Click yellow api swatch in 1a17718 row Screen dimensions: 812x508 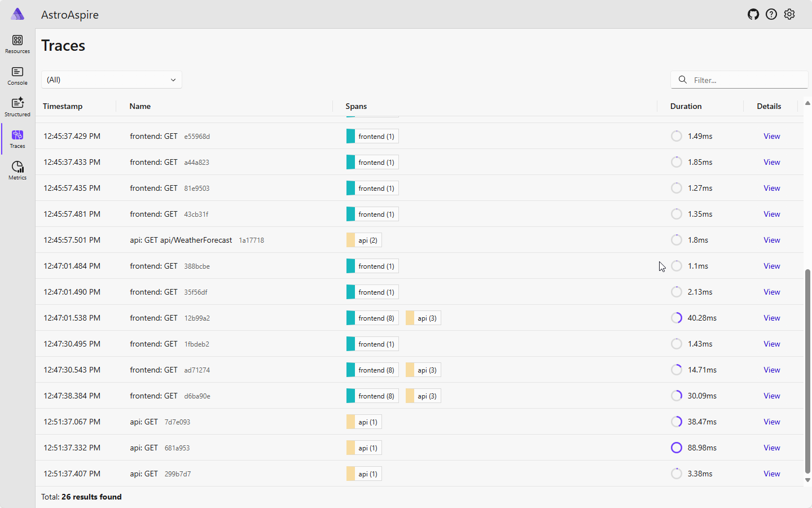(x=350, y=240)
